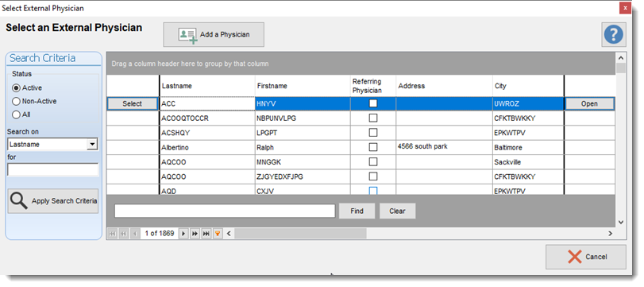Open the Search on Lastname dropdown
Screen dimensions: 644x287
[92, 145]
